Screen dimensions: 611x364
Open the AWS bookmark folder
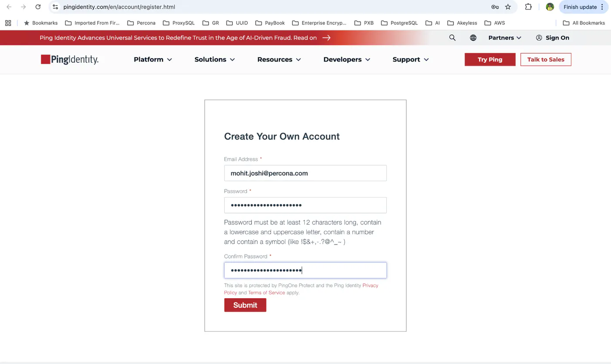point(494,23)
